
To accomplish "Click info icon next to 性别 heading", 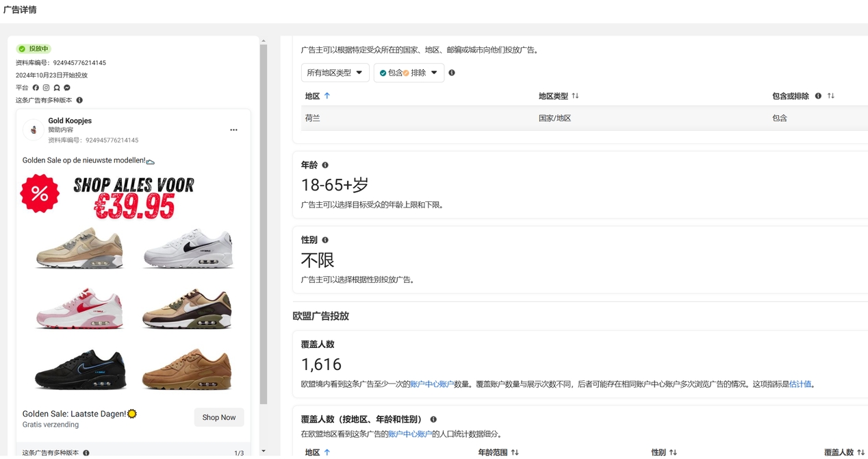I will pyautogui.click(x=325, y=240).
